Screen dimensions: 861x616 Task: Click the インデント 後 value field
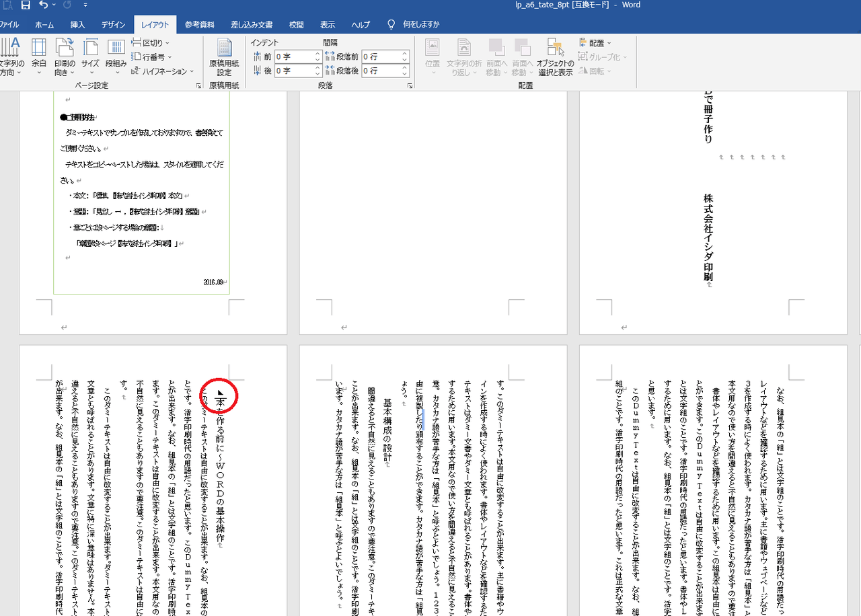pyautogui.click(x=293, y=71)
